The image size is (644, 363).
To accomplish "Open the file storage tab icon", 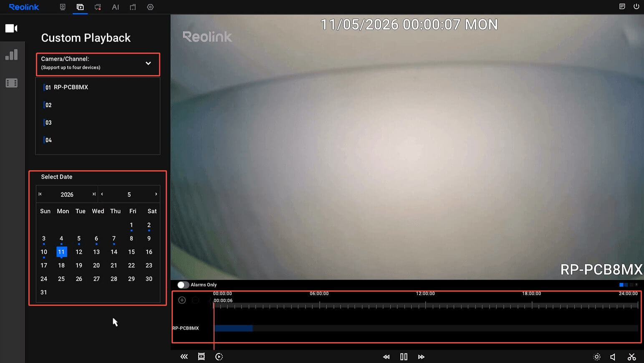I will tap(133, 7).
